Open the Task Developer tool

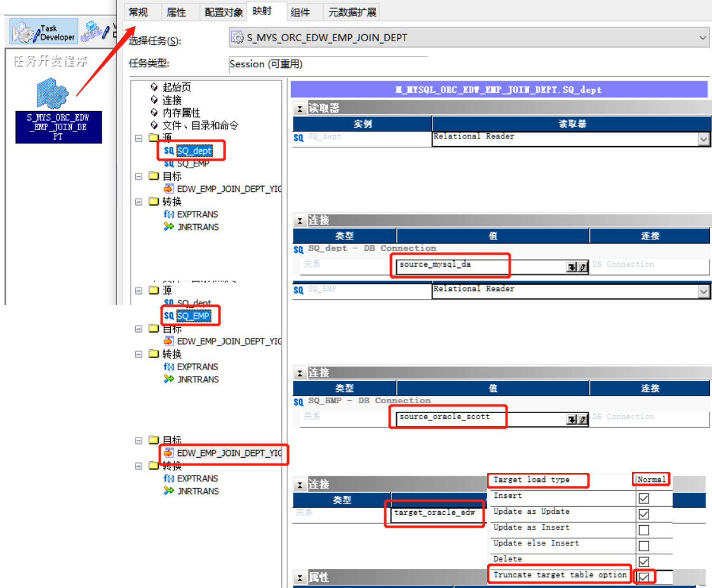tap(44, 32)
